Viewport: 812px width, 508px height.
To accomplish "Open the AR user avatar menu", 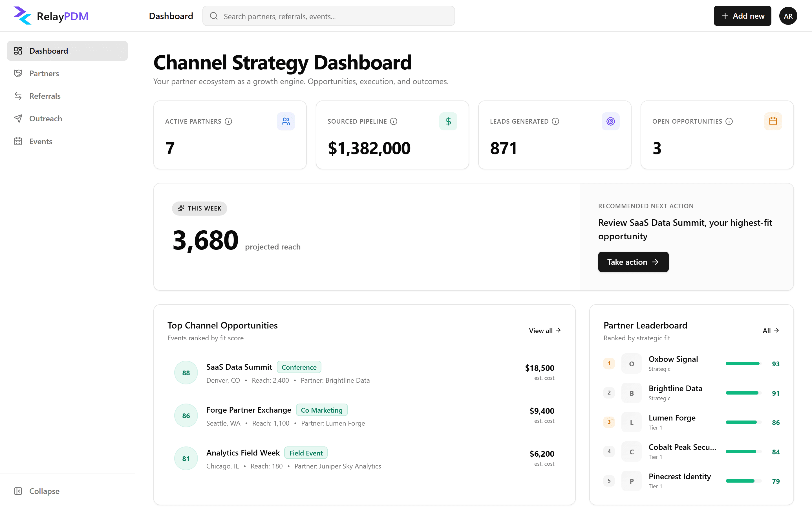I will tap(788, 16).
